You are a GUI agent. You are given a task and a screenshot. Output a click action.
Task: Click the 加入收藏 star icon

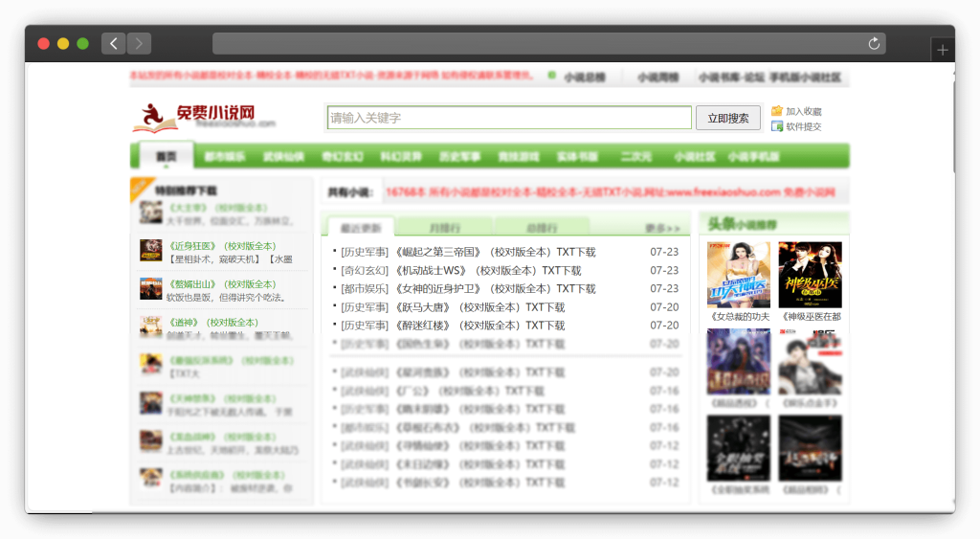point(777,111)
